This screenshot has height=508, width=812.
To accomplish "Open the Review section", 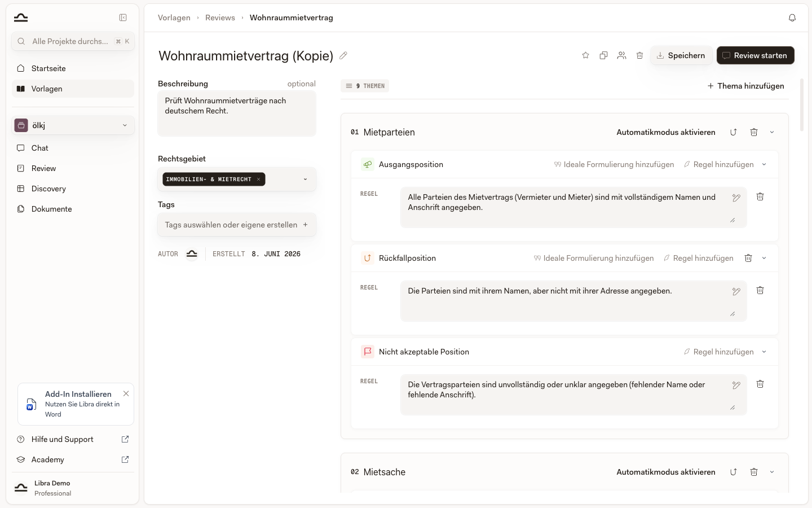I will [73, 168].
